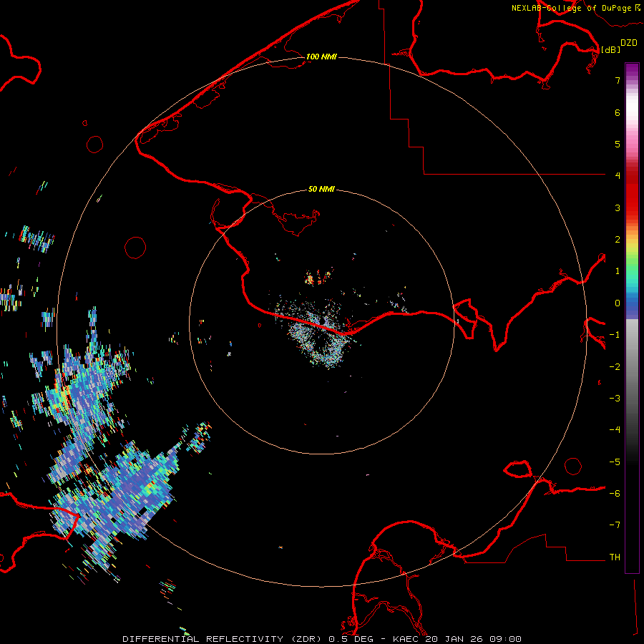Select the -6 dB tick on the scale
This screenshot has width=644, height=644.
click(x=615, y=493)
